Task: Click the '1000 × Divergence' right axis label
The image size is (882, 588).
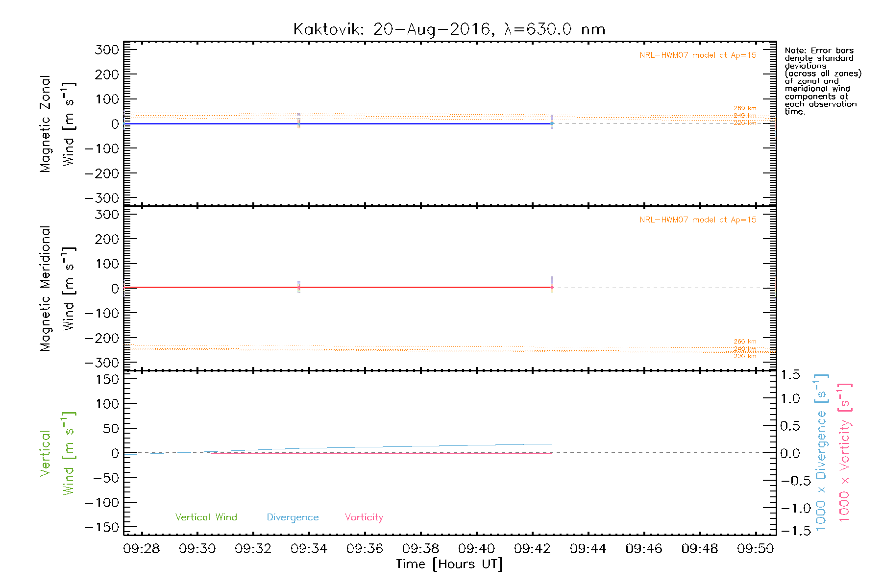Action: (821, 452)
